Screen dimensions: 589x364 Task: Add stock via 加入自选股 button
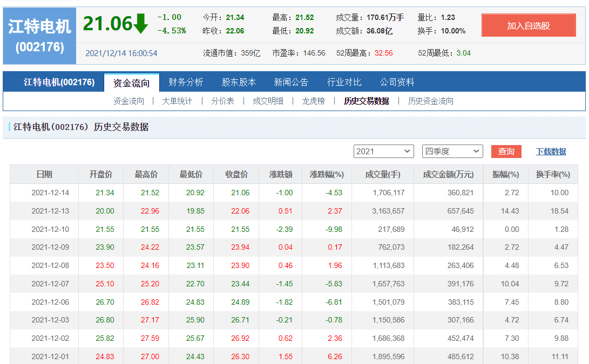point(529,25)
